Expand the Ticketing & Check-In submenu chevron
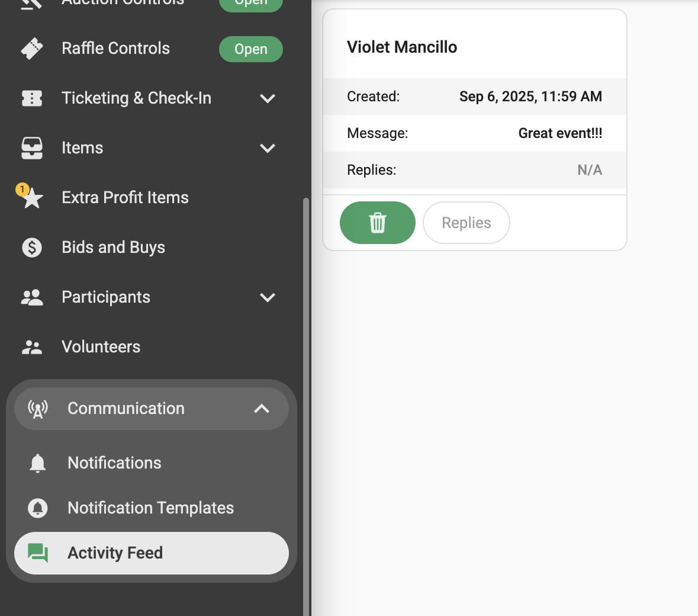The width and height of the screenshot is (698, 616). click(x=268, y=98)
